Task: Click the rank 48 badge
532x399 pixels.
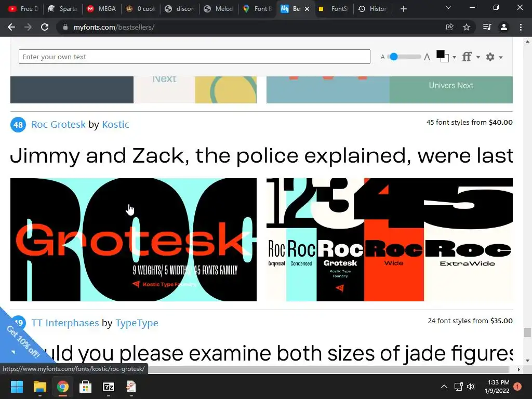Action: tap(18, 125)
